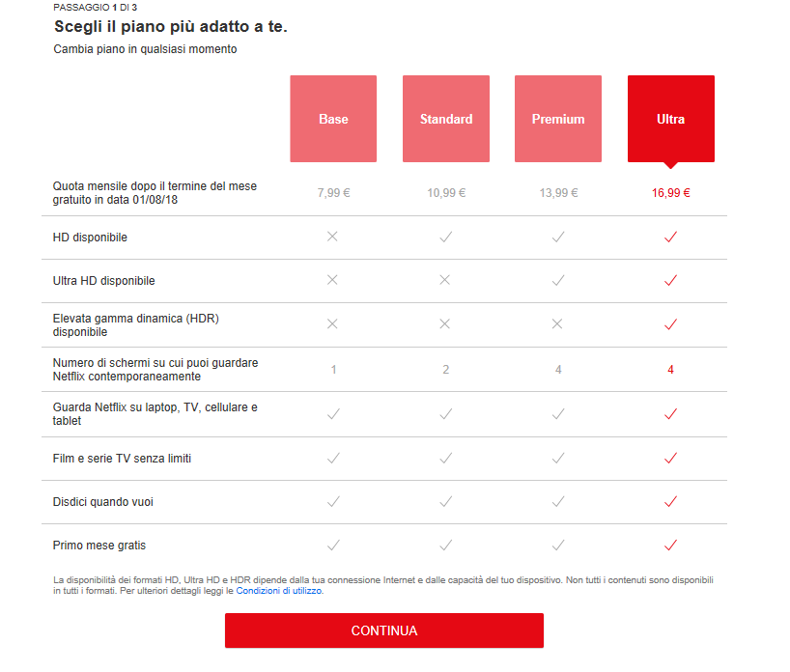This screenshot has width=790, height=672.
Task: Click the 10,99 € Standard price
Action: tap(446, 193)
